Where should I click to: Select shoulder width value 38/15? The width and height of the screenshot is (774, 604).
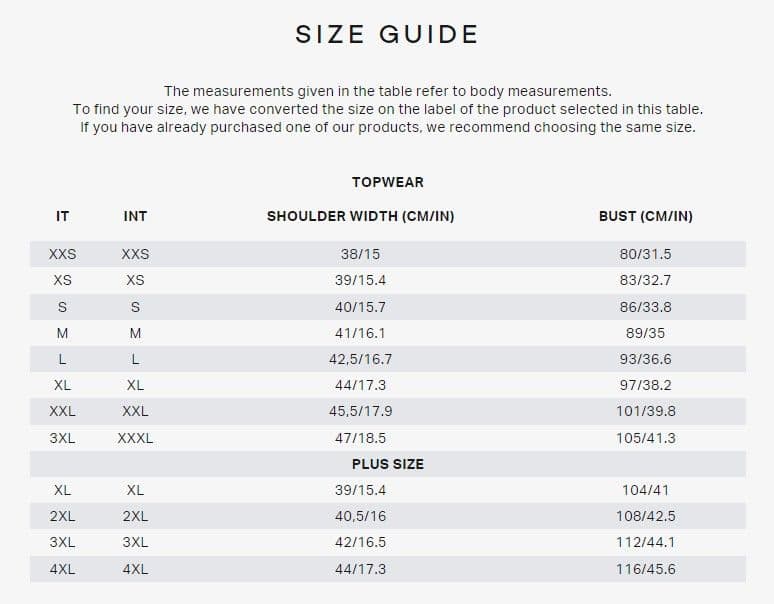coord(360,254)
